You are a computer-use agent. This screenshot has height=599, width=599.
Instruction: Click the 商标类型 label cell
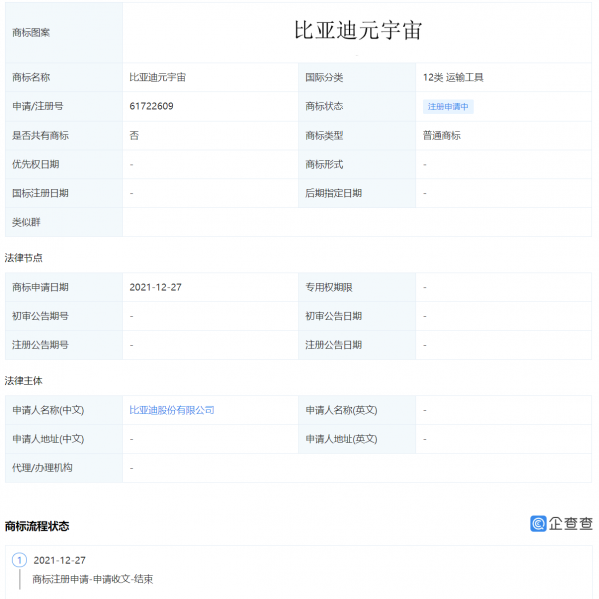point(357,136)
